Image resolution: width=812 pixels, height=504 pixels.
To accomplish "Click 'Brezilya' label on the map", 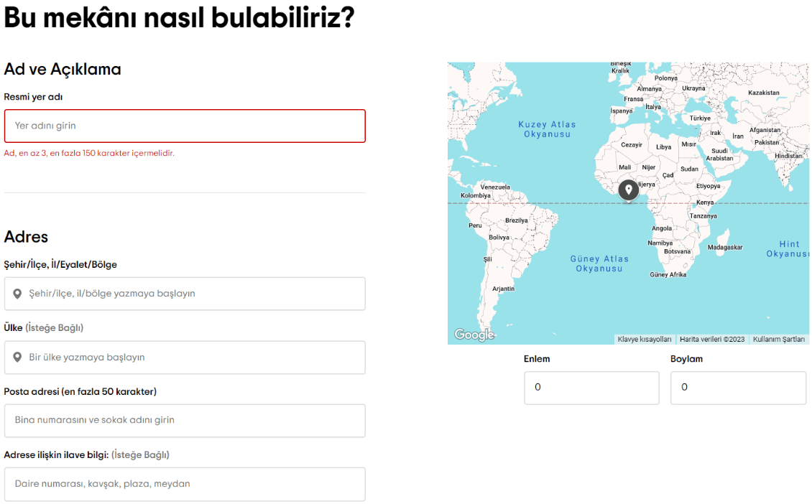I will click(517, 220).
